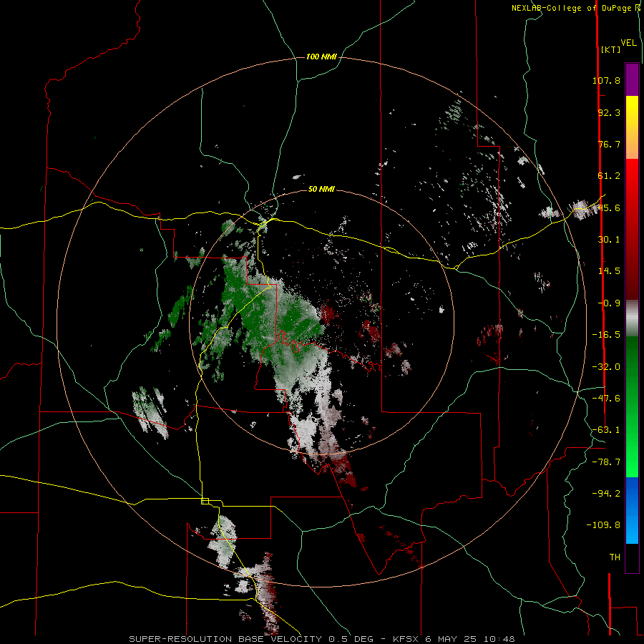
Task: Click the 100 NMI range ring label
Action: click(321, 57)
